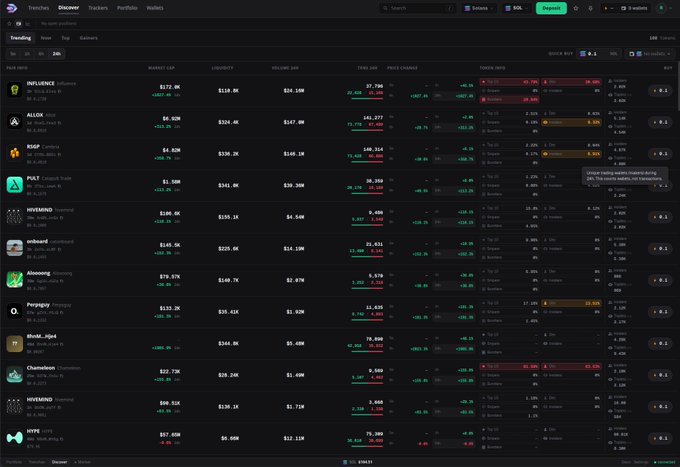Screen dimensions: 680x467
Task: Click the second HIVEMIND token logo
Action: click(14, 406)
